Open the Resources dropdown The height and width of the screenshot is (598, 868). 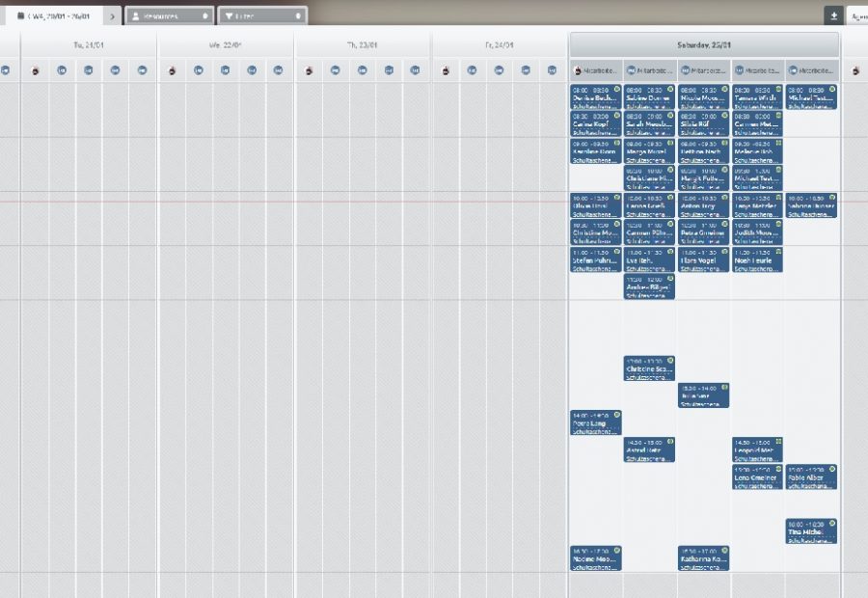169,16
